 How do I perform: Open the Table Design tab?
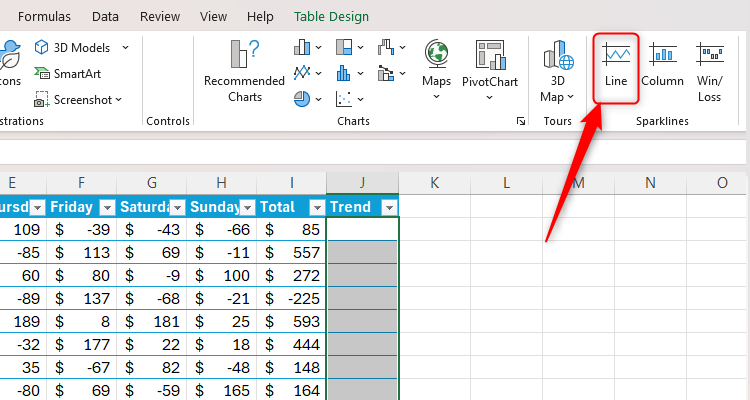click(331, 17)
